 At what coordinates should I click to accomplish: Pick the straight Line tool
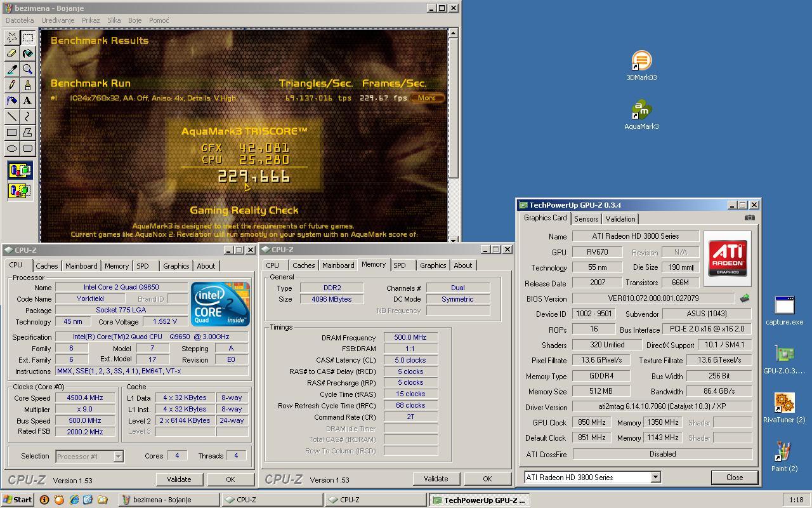pyautogui.click(x=12, y=116)
